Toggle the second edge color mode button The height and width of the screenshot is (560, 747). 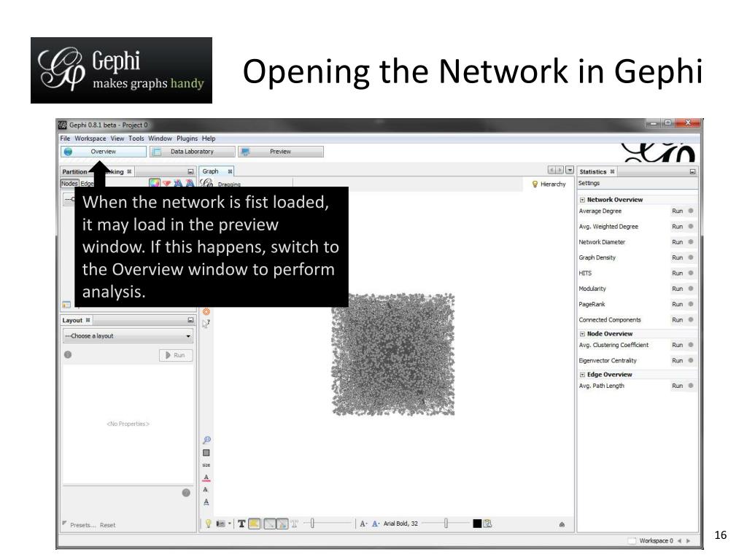click(282, 524)
